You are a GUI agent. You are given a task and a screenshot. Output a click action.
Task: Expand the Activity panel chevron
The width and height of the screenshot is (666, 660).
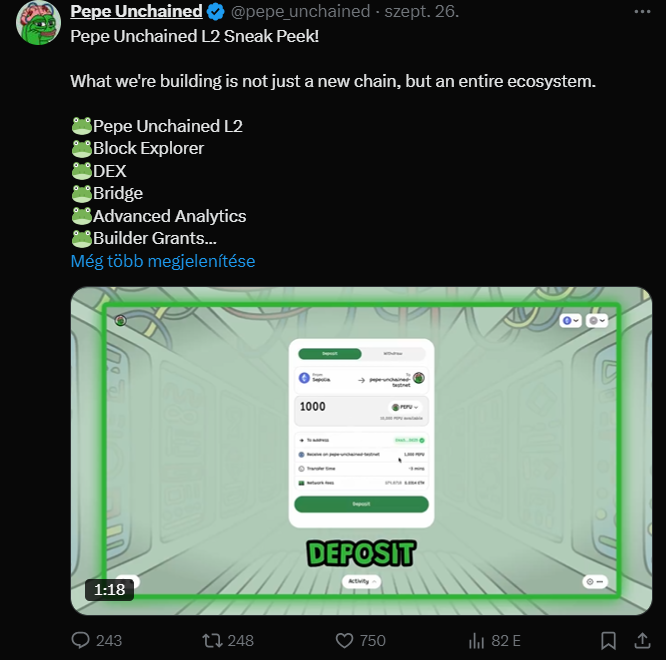pos(374,581)
